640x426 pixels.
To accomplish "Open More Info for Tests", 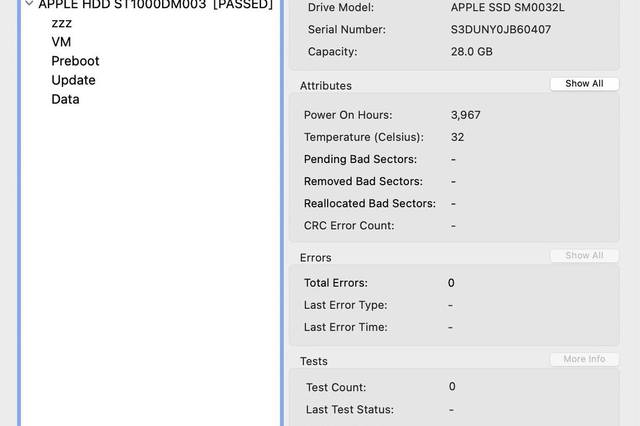I will point(584,359).
